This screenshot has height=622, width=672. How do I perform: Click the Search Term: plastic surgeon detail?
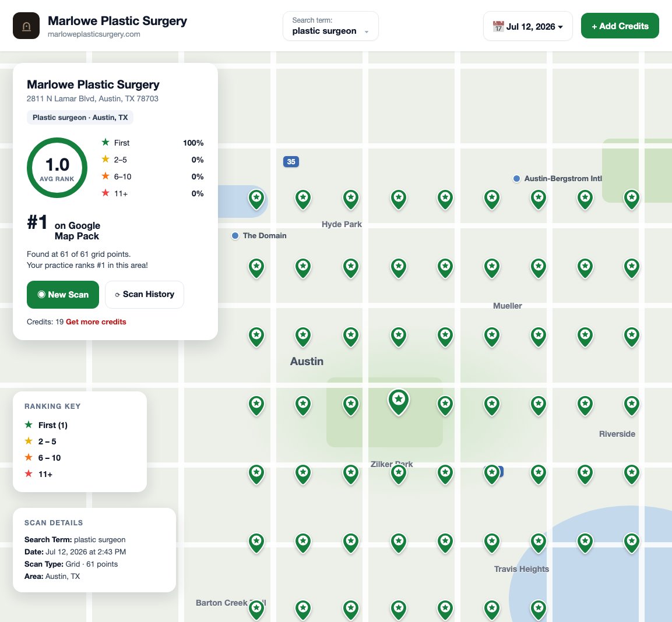(x=75, y=540)
